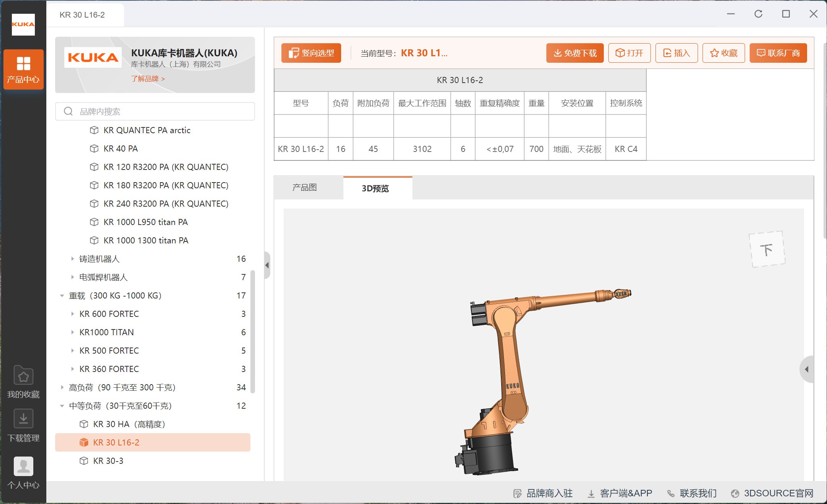
Task: Expand the KR 500 FORTEC node
Action: tap(72, 351)
